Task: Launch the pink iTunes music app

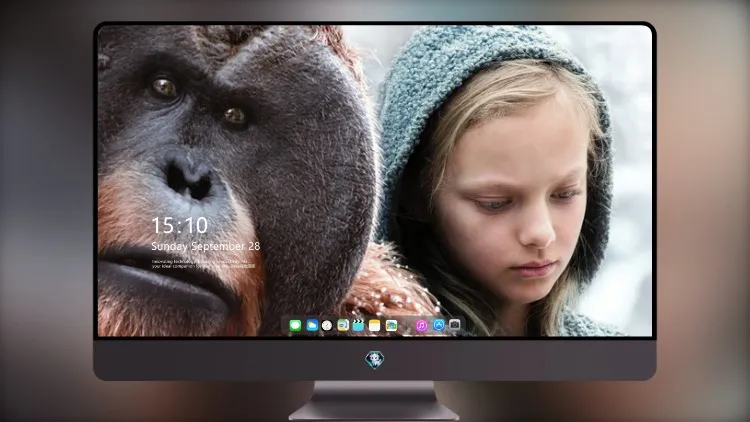Action: (x=421, y=326)
